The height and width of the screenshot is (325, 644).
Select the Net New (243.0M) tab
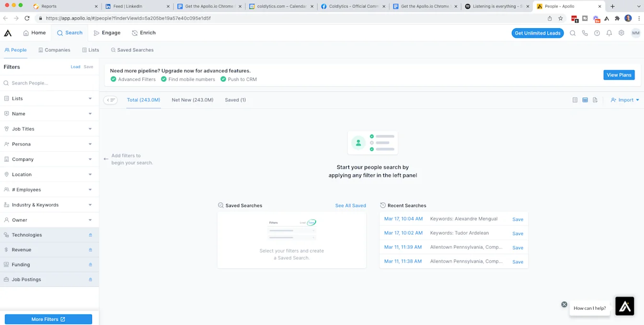[193, 100]
